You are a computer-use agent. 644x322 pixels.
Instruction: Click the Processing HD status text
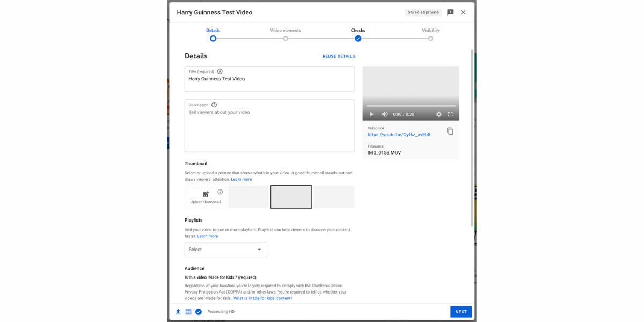coord(221,312)
